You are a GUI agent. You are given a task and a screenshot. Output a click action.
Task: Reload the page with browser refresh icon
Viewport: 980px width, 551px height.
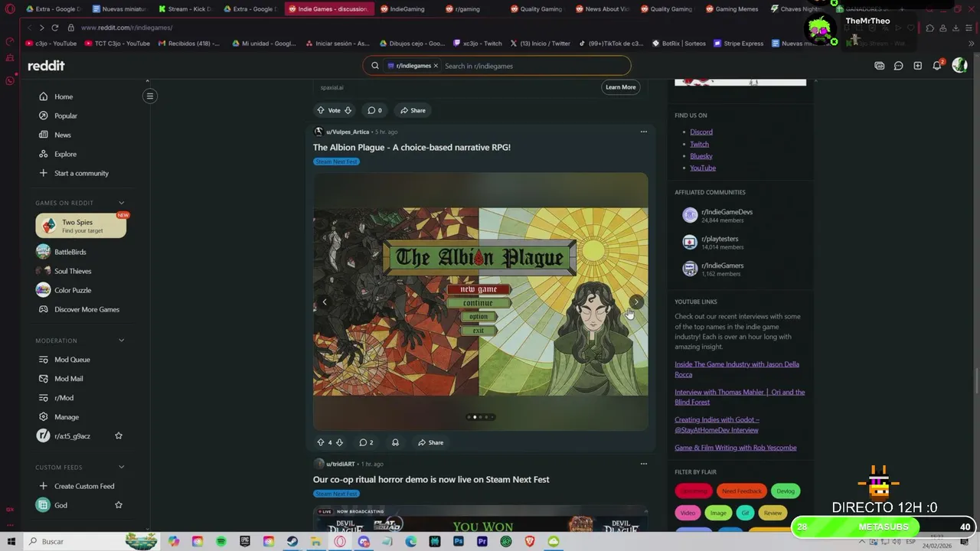(55, 28)
